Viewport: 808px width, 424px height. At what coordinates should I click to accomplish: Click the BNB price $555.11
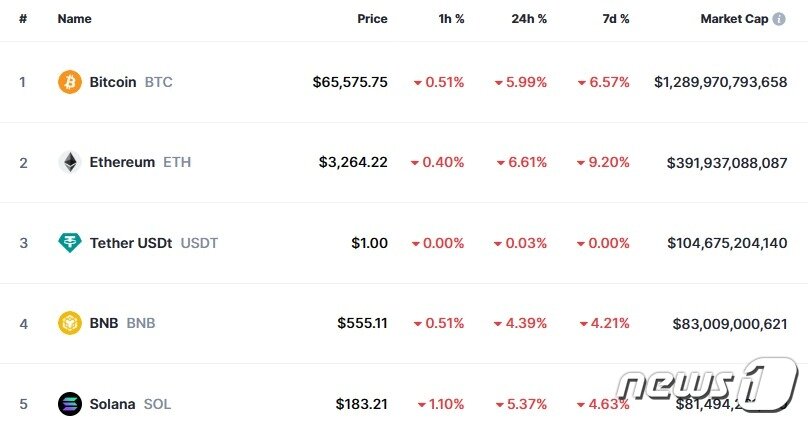tap(362, 323)
